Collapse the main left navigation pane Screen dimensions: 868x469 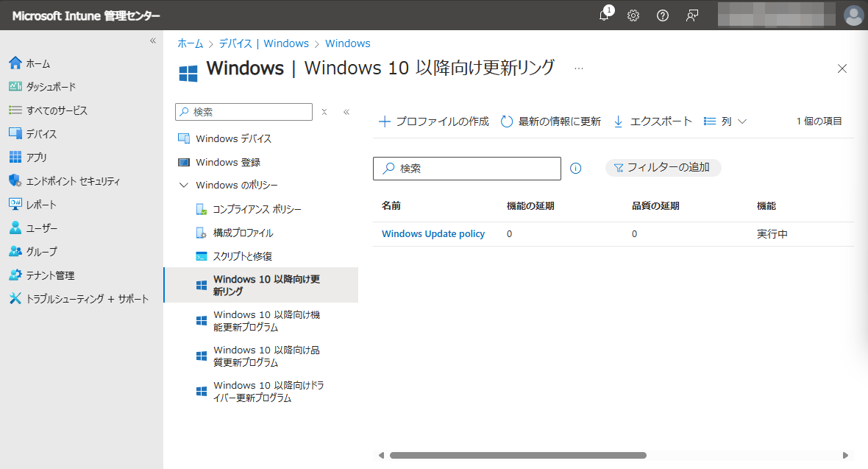153,40
